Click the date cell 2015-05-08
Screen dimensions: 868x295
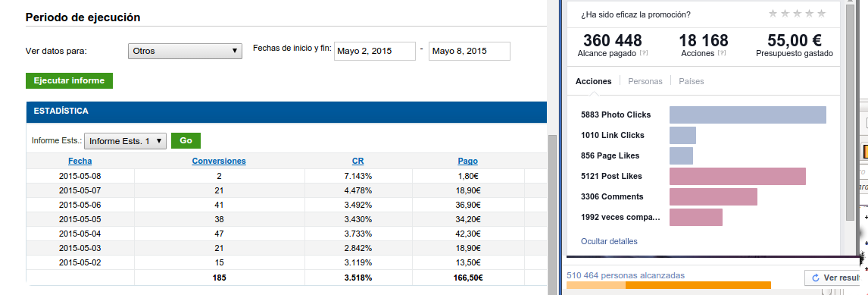click(80, 177)
